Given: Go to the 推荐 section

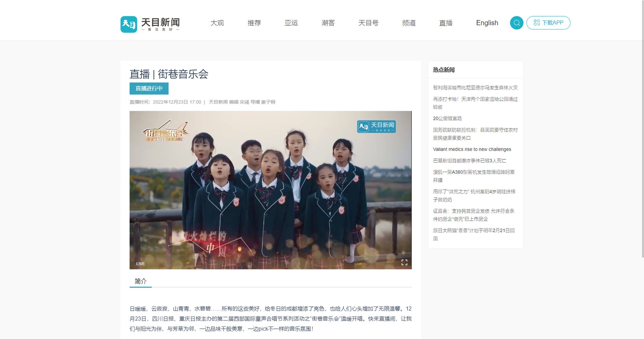Looking at the screenshot, I should point(254,23).
